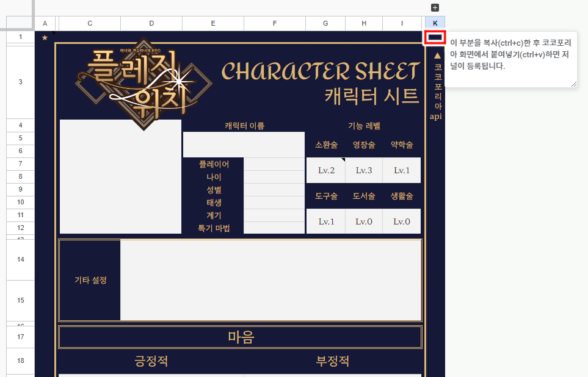
Task: Click the 나이 value field
Action: [274, 177]
